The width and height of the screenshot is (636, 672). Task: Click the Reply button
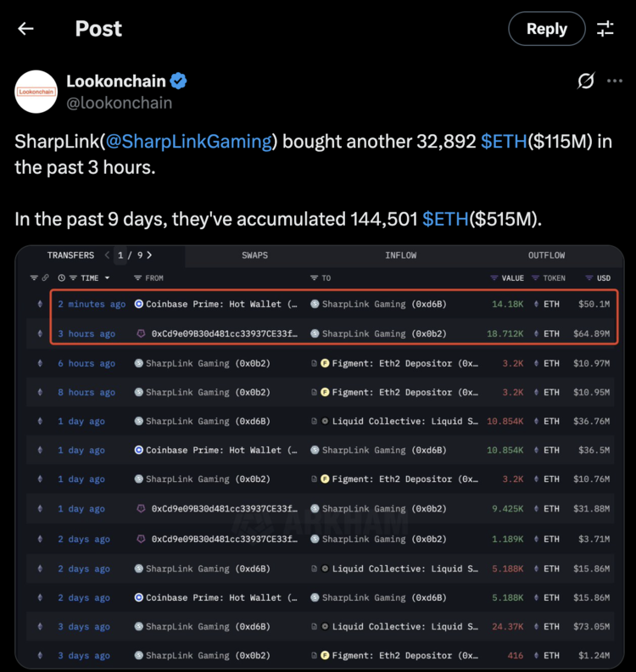pyautogui.click(x=546, y=29)
